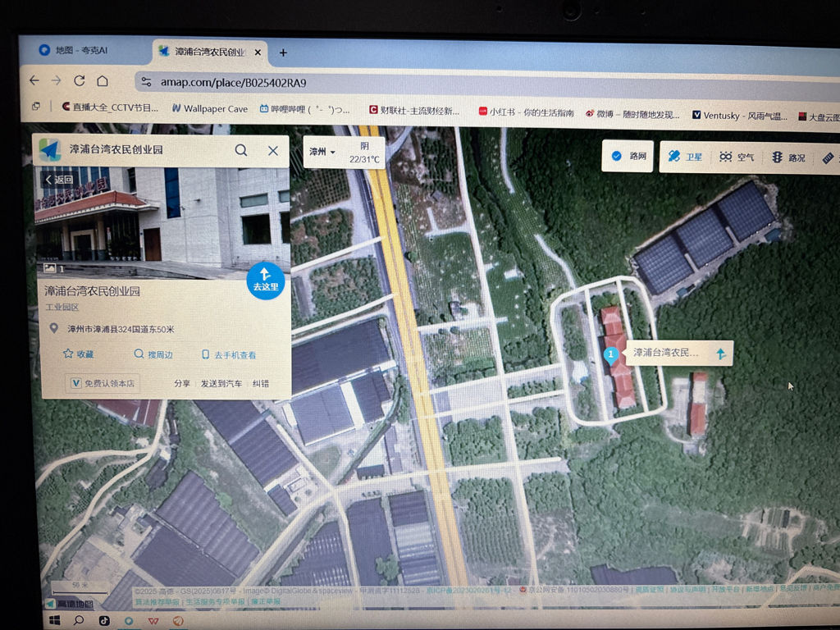Click the magnifier search icon
Viewport: 840px width, 630px height.
click(x=241, y=150)
